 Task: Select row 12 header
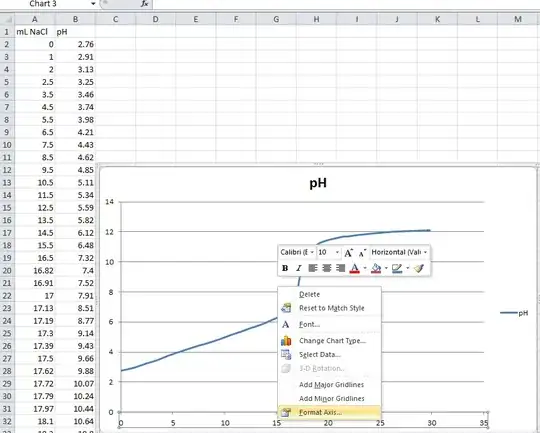pos(7,170)
